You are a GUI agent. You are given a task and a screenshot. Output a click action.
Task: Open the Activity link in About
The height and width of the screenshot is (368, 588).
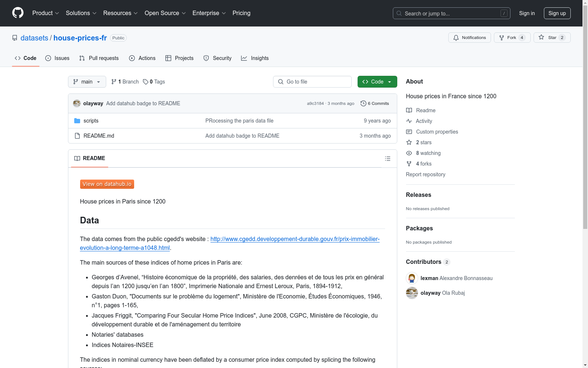(x=419, y=121)
